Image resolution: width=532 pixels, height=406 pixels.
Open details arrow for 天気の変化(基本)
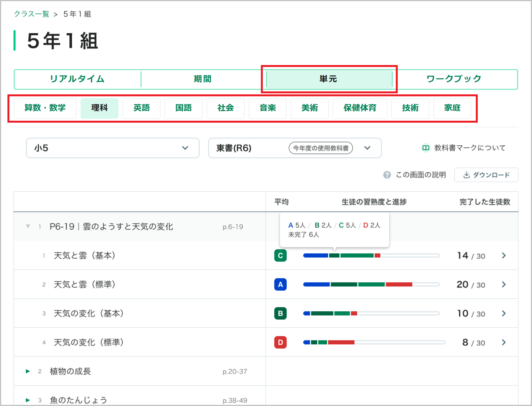click(x=504, y=314)
